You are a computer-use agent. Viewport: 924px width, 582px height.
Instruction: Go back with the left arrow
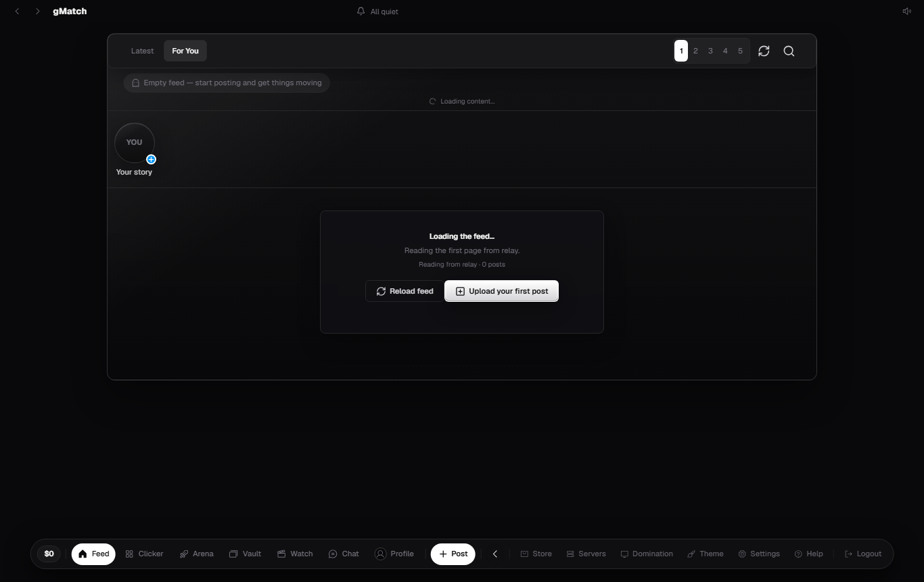point(17,12)
